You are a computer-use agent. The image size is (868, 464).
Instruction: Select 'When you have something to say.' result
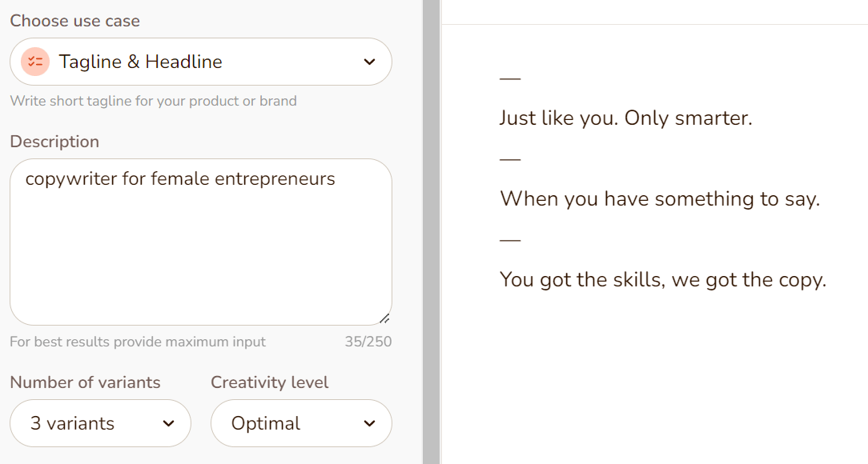point(660,199)
